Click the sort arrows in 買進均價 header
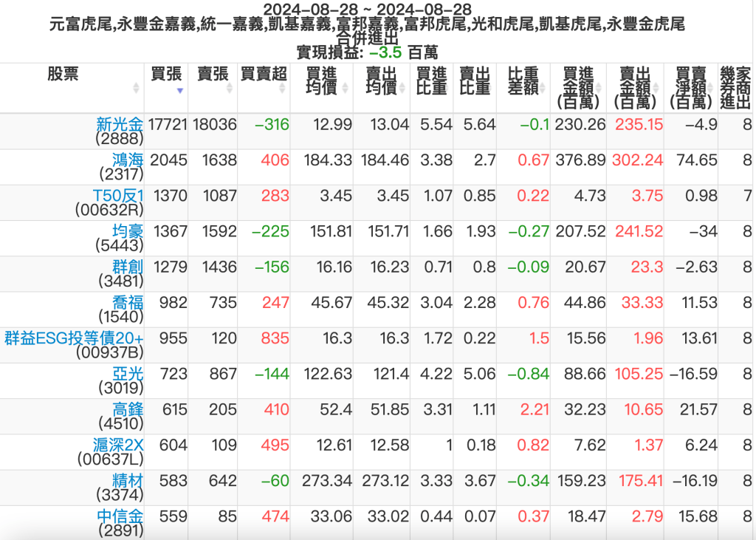756x540 pixels. pyautogui.click(x=344, y=88)
